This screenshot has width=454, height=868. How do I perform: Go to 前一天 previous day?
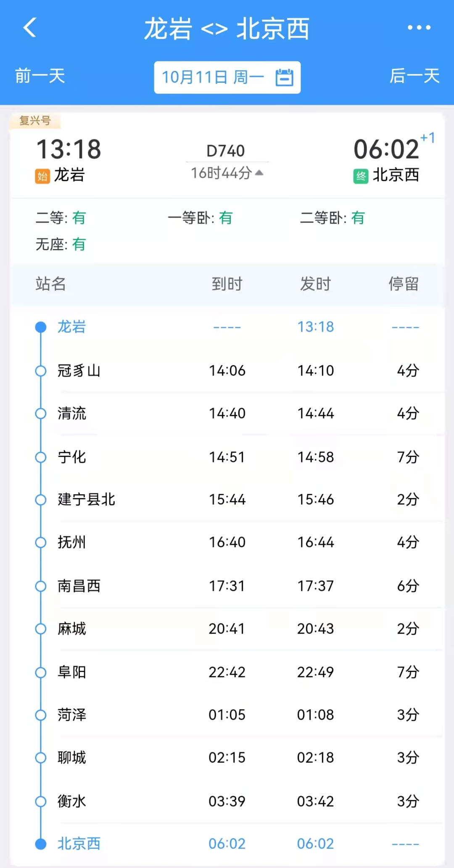pos(40,76)
